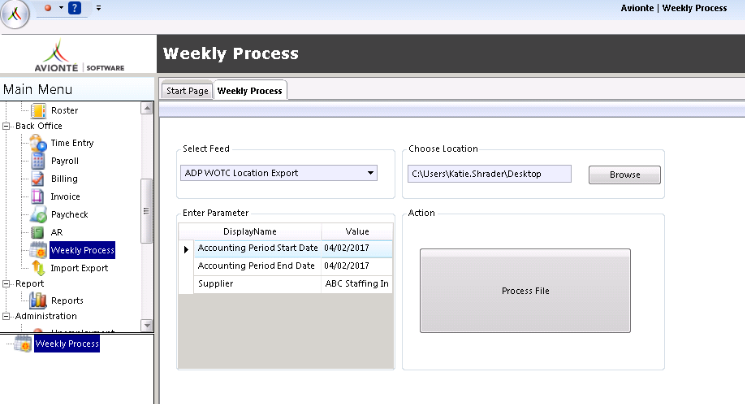Open Time Entry from Back Office
The width and height of the screenshot is (745, 404).
(72, 143)
